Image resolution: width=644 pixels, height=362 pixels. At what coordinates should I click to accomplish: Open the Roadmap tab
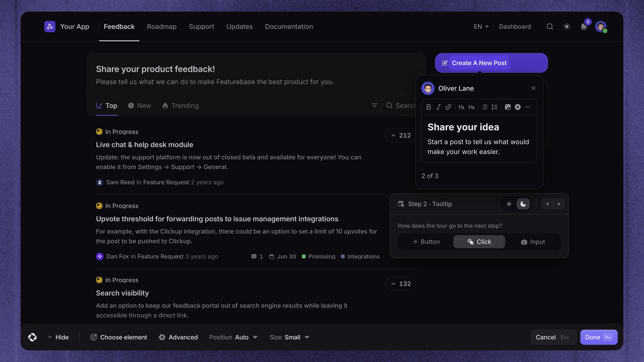[x=162, y=26]
